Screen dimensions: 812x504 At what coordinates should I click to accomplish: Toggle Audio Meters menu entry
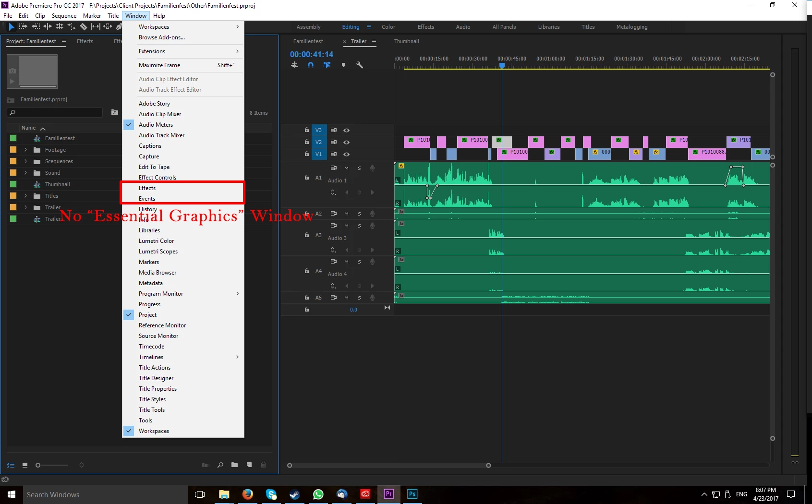point(183,125)
